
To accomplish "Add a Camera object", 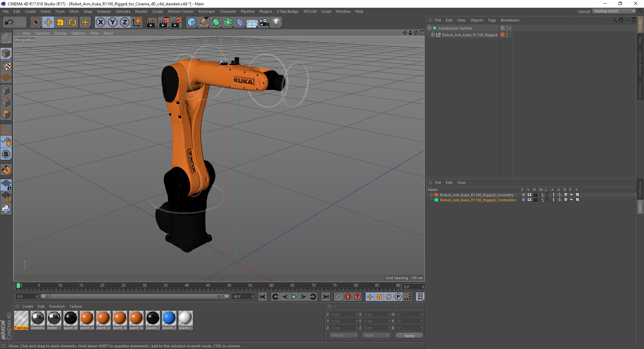I will [264, 22].
